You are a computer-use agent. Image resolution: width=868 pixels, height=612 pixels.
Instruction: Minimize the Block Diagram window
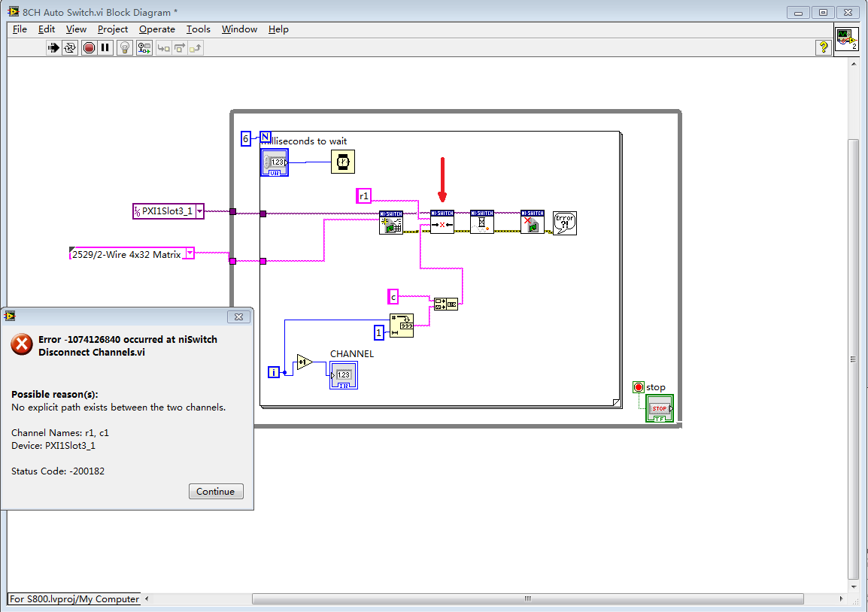pyautogui.click(x=798, y=12)
